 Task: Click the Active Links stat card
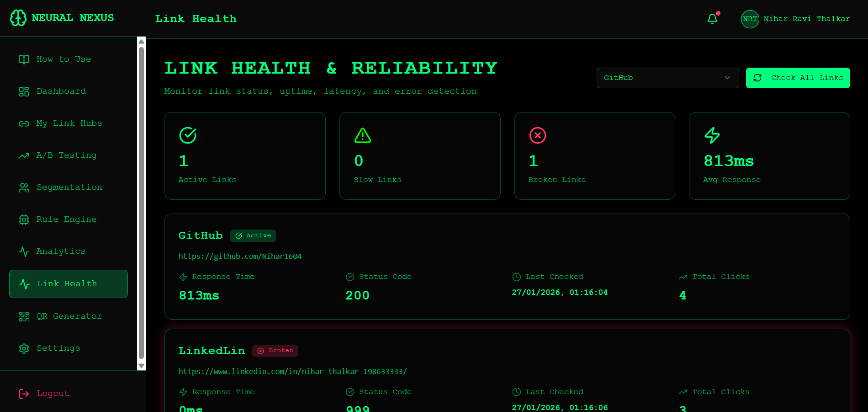point(245,156)
